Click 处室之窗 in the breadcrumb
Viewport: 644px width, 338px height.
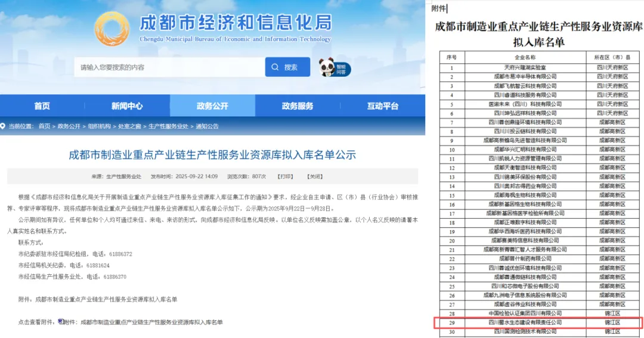129,126
